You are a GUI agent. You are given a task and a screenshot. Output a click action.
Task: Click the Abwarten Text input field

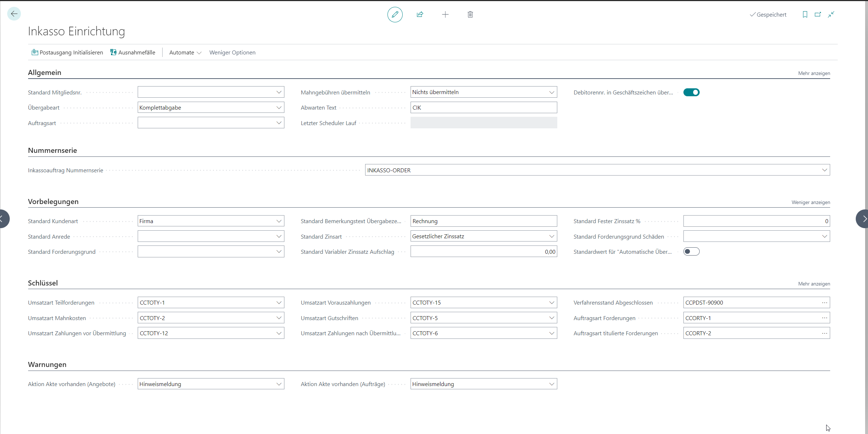click(483, 108)
